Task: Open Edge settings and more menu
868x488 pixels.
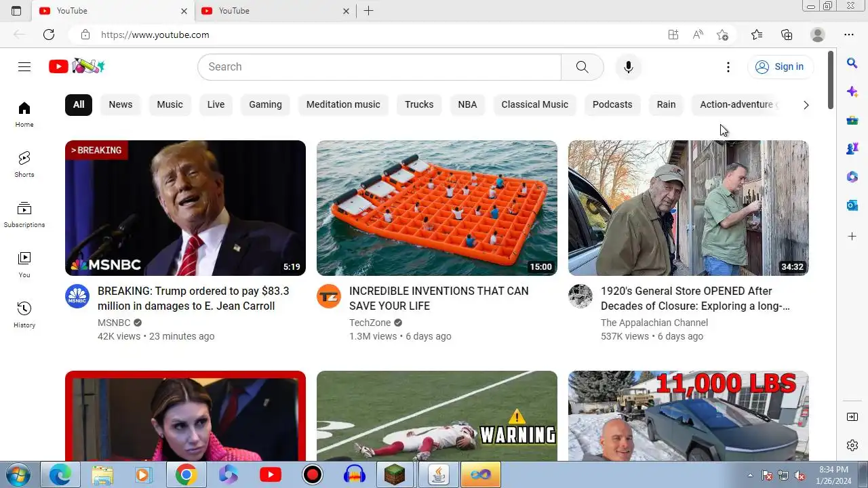Action: 849,35
